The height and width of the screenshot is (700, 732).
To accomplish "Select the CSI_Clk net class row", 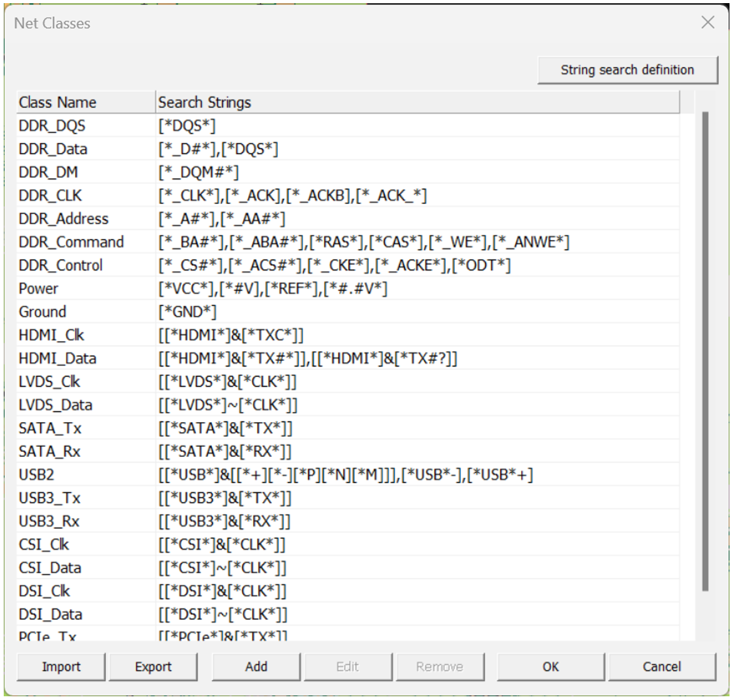I will [x=87, y=544].
